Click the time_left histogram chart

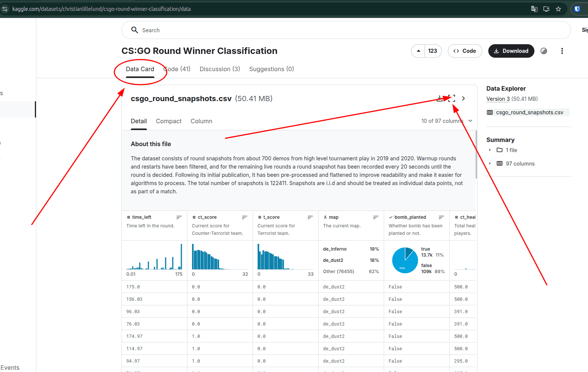[x=154, y=257]
